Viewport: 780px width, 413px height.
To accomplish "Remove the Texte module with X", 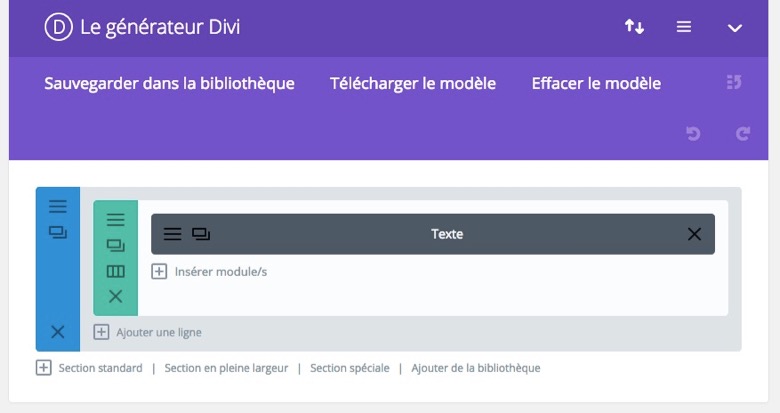I will coord(694,234).
